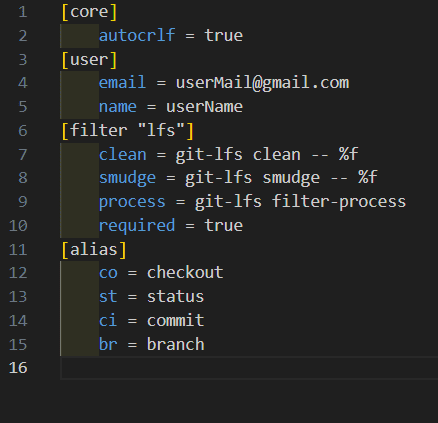Click the br alias key
The width and height of the screenshot is (438, 423).
108,344
